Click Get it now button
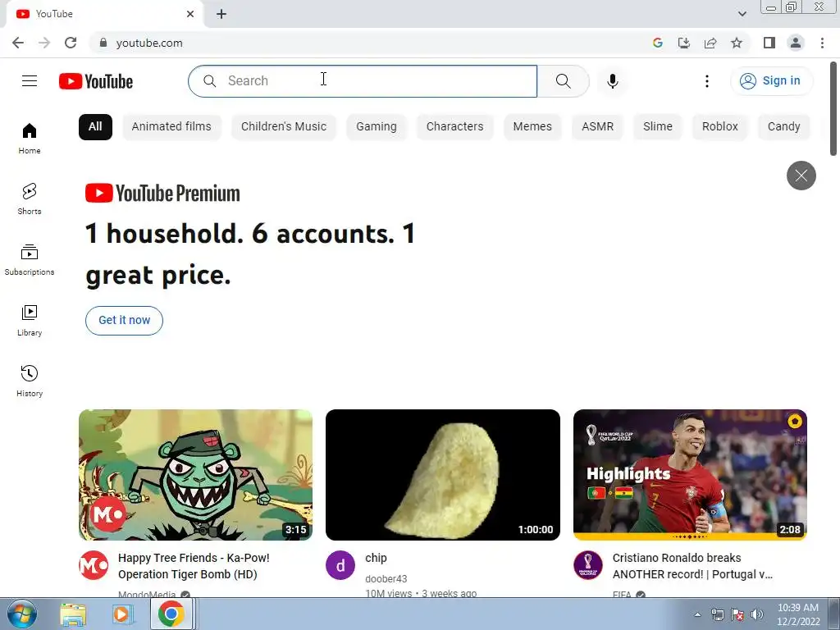The image size is (840, 630). click(125, 321)
